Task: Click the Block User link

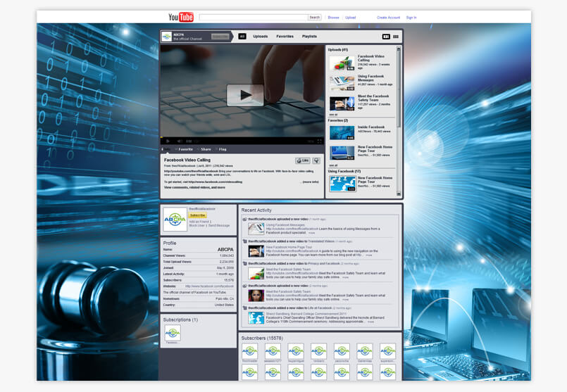Action: pos(197,225)
